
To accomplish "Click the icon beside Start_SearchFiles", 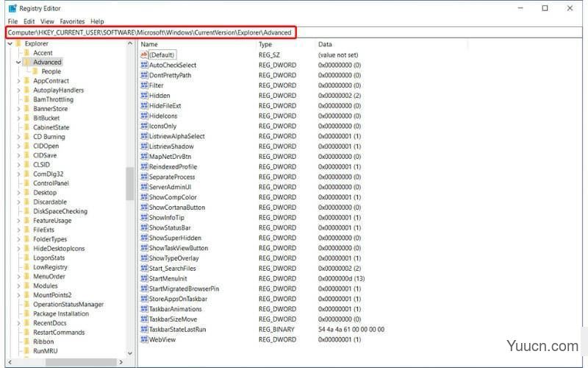I will [144, 268].
